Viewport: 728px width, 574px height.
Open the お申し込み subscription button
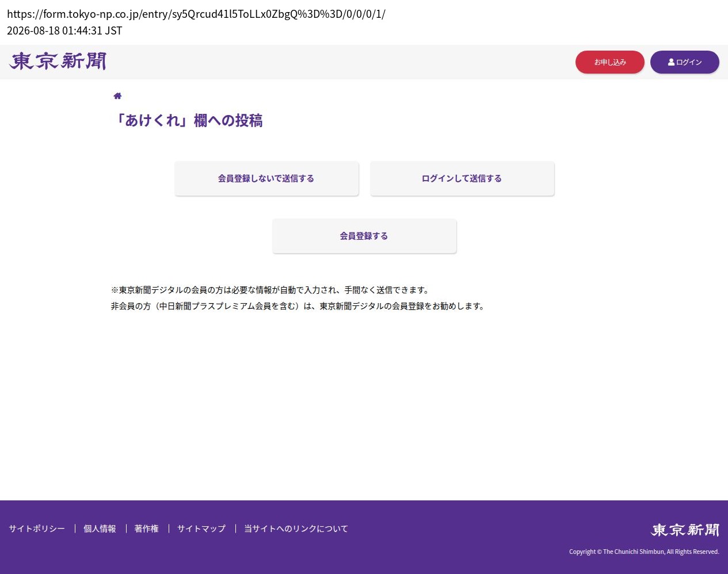(610, 62)
